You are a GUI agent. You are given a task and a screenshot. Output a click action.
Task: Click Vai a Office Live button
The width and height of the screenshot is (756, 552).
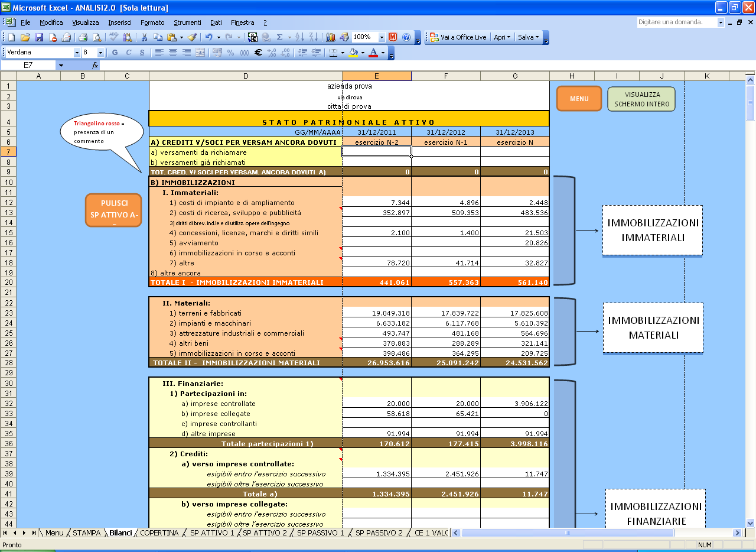(x=458, y=37)
